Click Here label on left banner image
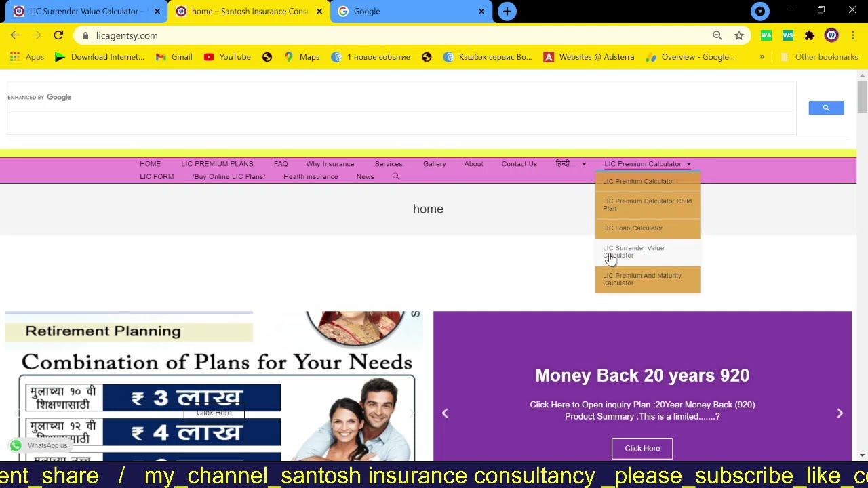 click(214, 413)
